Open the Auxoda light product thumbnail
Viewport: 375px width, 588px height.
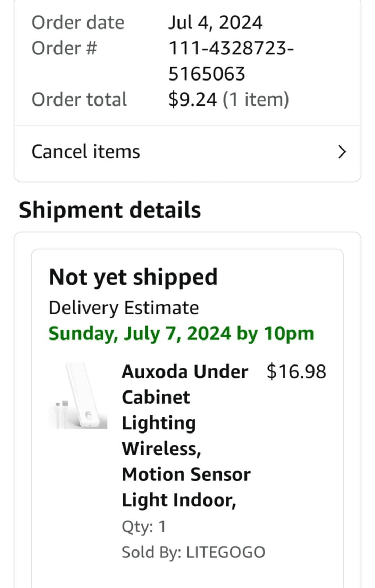pos(78,396)
